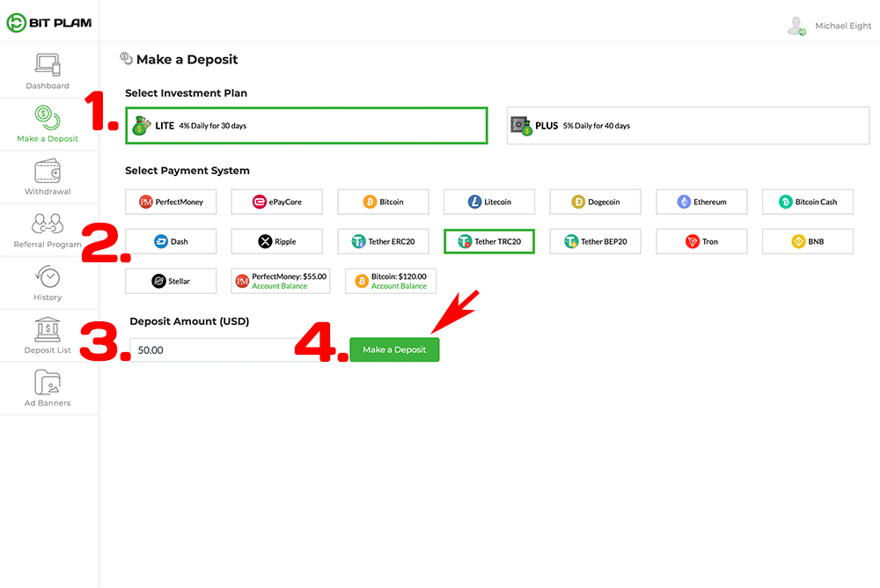
Task: Click the LITE money bag icon
Action: point(142,126)
